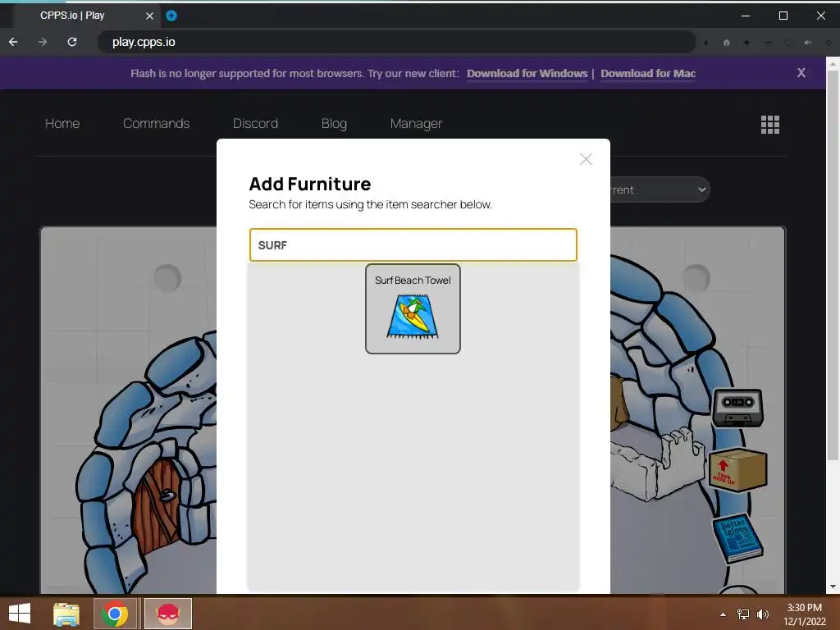Open Google Chrome from the taskbar
Screen dimensions: 840x630
(x=114, y=614)
